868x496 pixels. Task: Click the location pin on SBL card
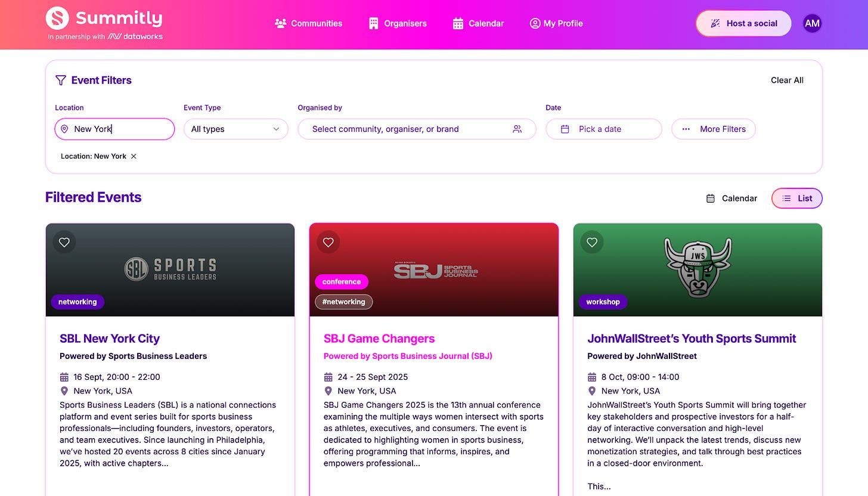pyautogui.click(x=64, y=391)
